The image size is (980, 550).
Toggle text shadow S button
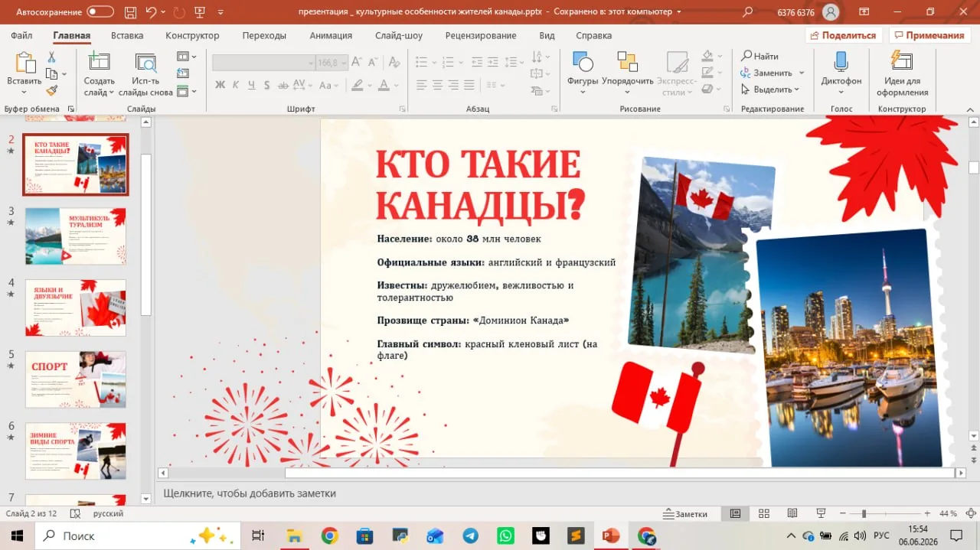[x=267, y=85]
